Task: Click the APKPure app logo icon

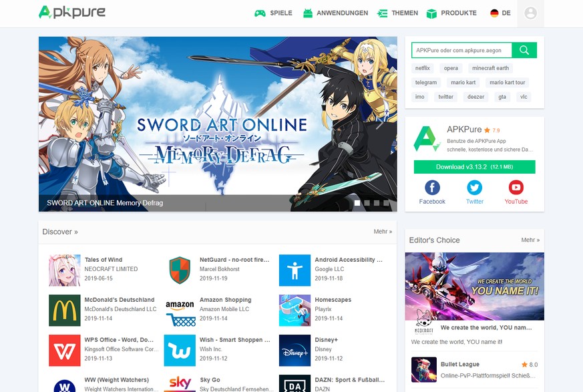Action: point(427,139)
